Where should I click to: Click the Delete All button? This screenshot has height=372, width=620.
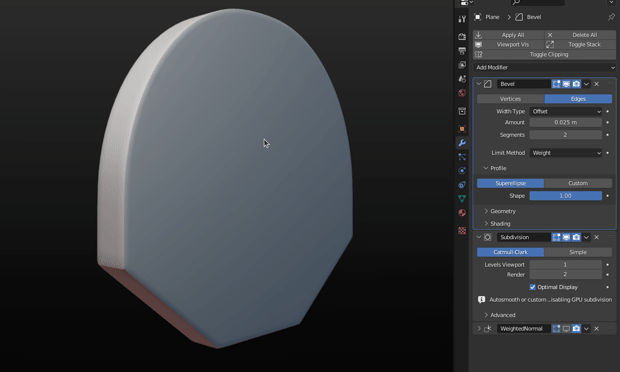[x=580, y=35]
